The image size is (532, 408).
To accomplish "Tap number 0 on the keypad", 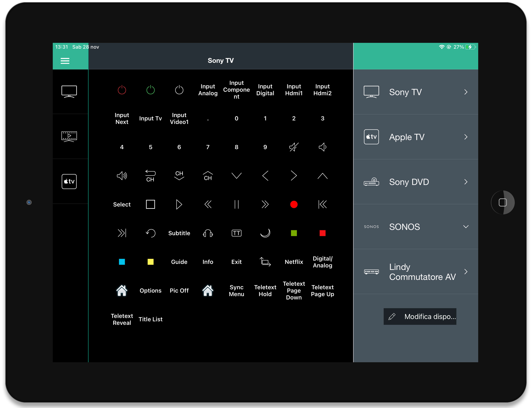I will (236, 119).
